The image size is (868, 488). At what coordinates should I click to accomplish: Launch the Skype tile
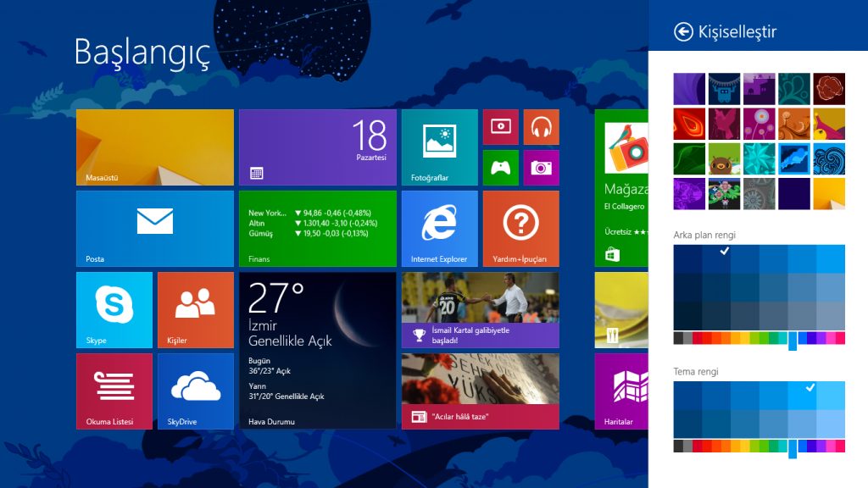coord(114,310)
